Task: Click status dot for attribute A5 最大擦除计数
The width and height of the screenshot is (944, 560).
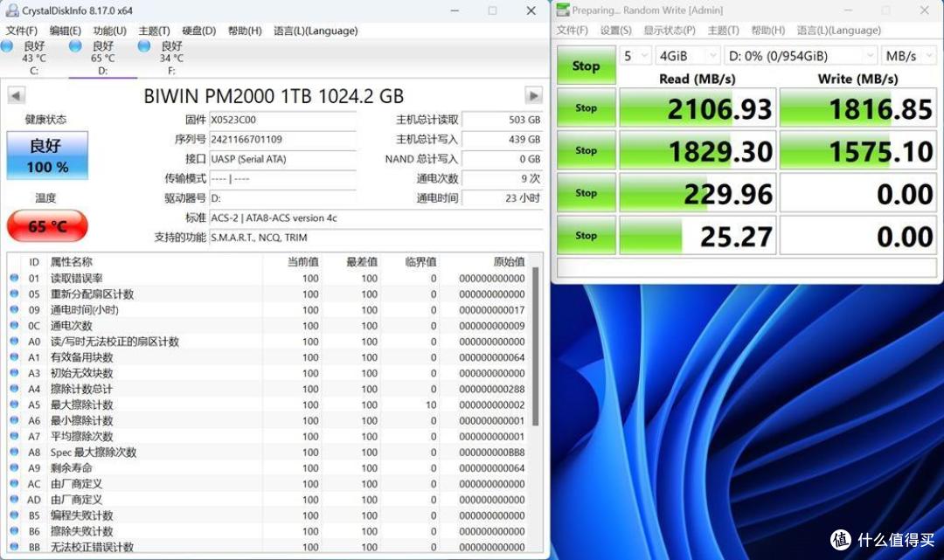Action: point(15,404)
